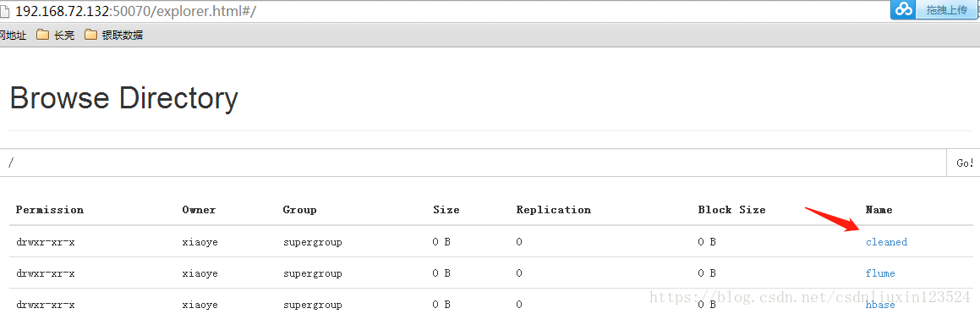Click the replication value in flume row

[519, 273]
